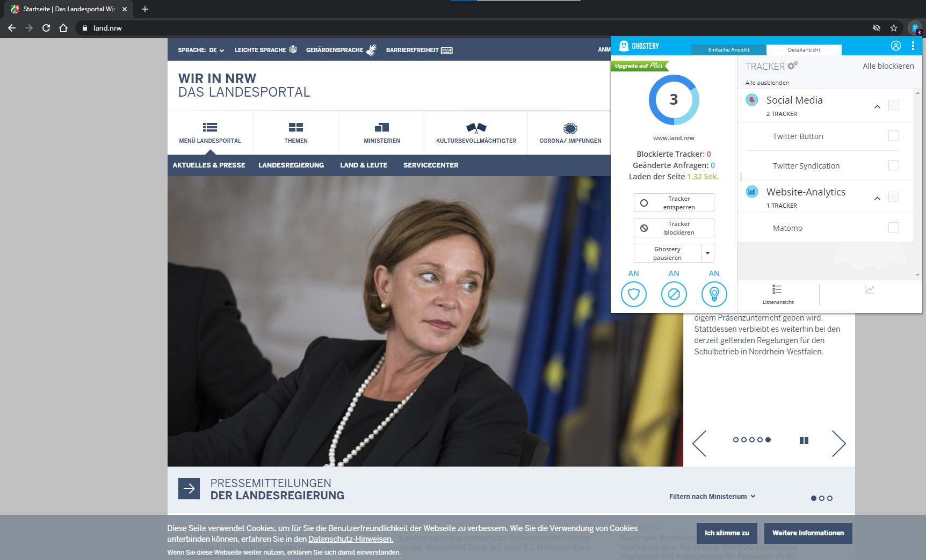Collapse the Social Media tracker category
The image size is (926, 560).
pos(877,106)
